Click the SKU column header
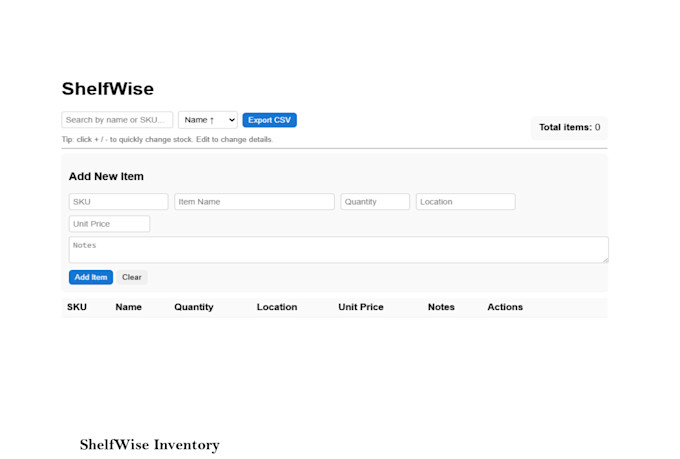Screen dimensions: 680x459 click(77, 307)
